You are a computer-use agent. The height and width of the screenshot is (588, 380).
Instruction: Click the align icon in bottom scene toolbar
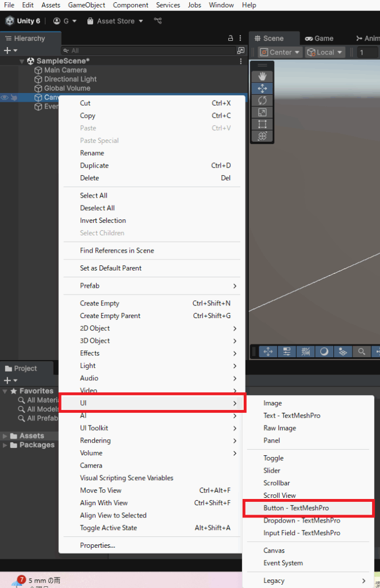[x=287, y=351]
